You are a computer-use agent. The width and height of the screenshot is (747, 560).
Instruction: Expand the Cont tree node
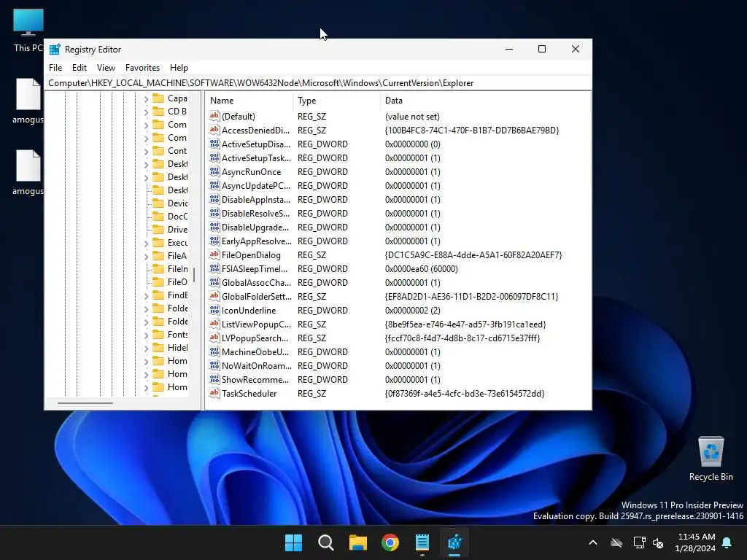[x=146, y=152]
